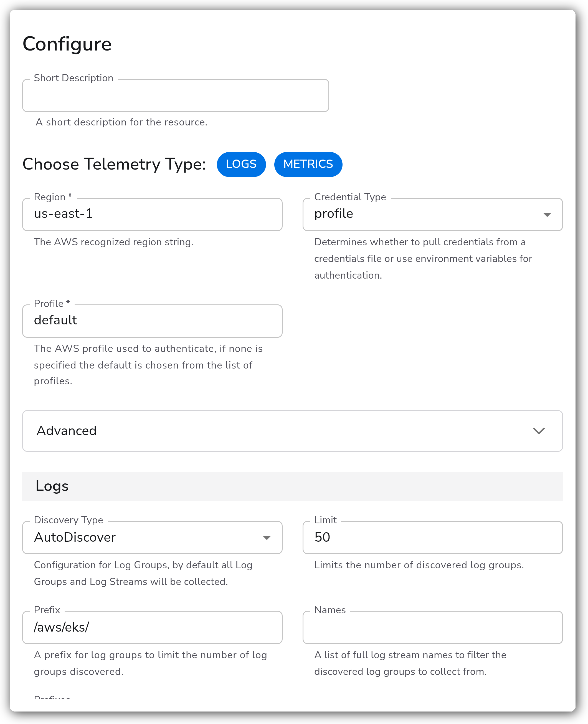Open the Credential Type dropdown
This screenshot has width=588, height=724.
pos(432,215)
